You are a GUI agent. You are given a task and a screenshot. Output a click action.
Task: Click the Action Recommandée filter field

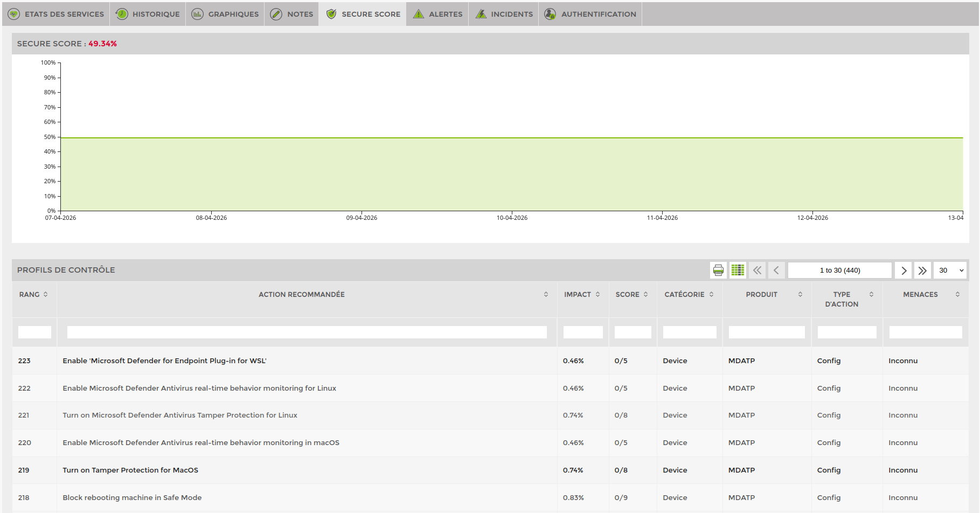coord(307,332)
